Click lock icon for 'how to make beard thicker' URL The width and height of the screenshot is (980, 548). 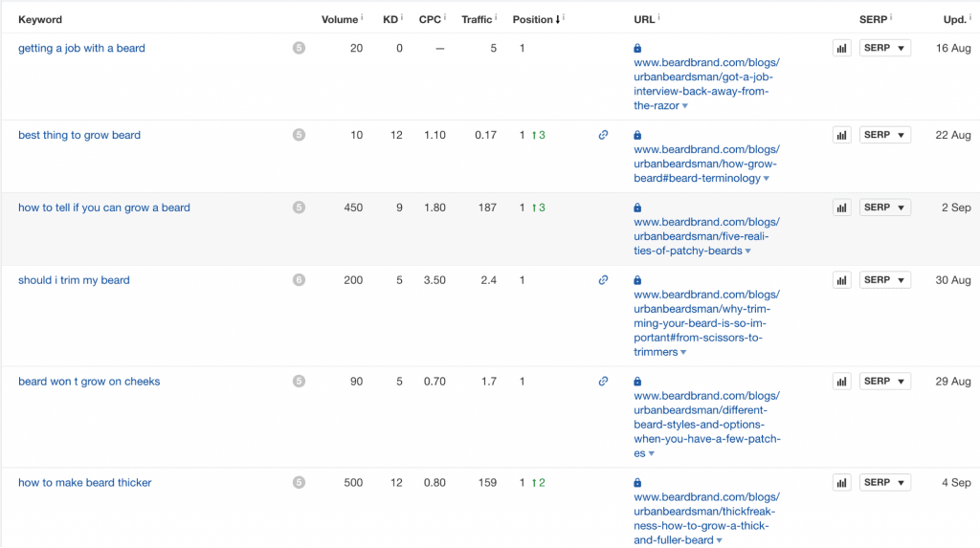click(637, 483)
